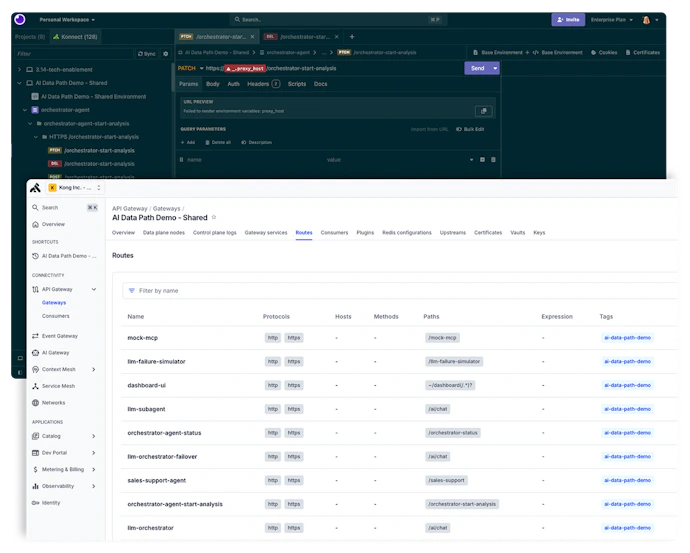Open Service Mesh in sidebar
690x553 pixels.
[x=54, y=386]
